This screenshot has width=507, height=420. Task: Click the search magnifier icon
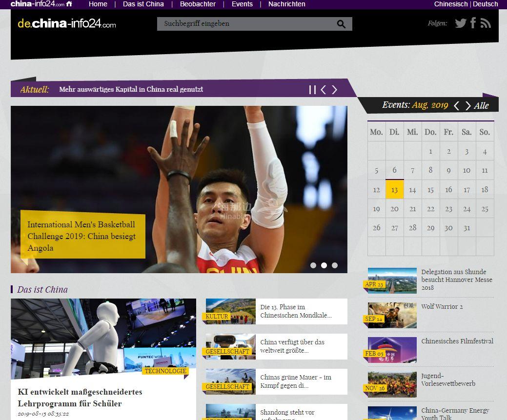(341, 24)
